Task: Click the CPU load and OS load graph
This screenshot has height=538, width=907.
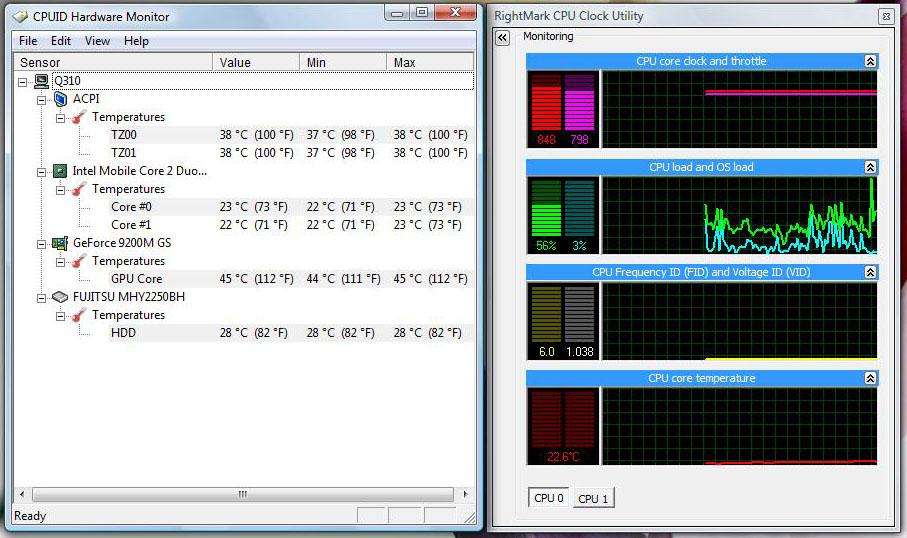Action: (739, 215)
